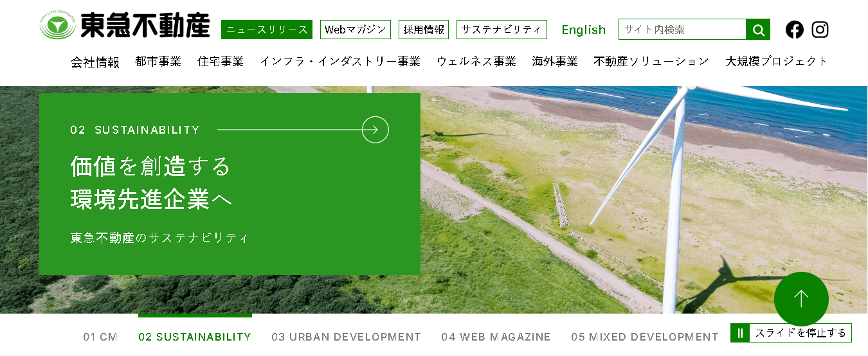Open the ニュースリリース button
This screenshot has width=868, height=356.
pos(267,30)
